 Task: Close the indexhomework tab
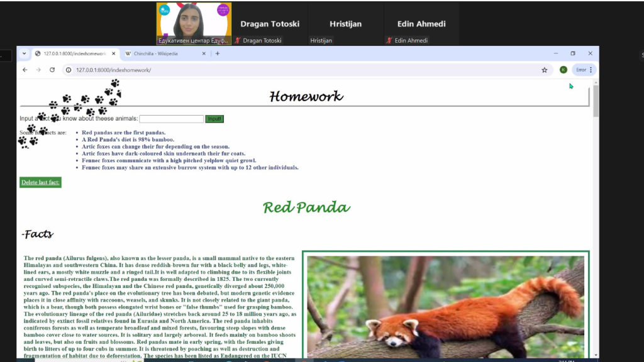pos(114,53)
